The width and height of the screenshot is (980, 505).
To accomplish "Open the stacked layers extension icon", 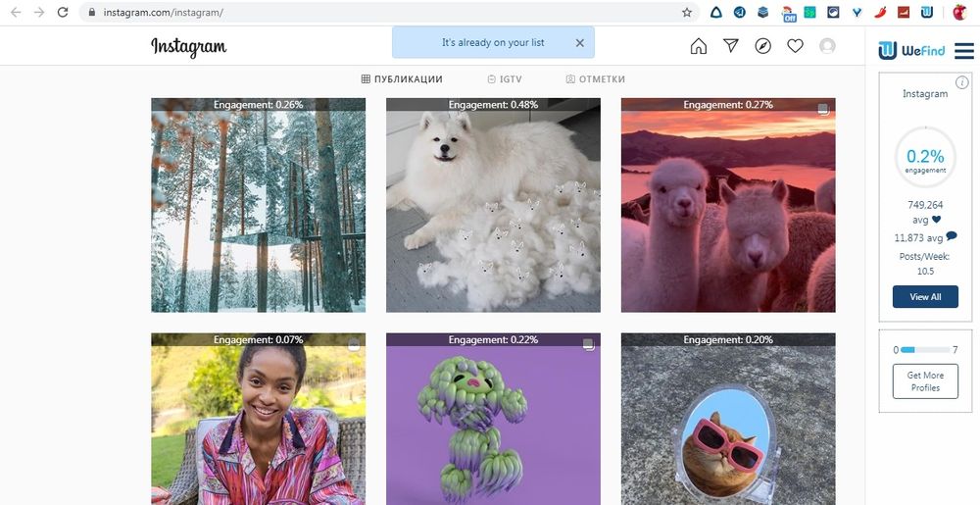I will coord(763,12).
